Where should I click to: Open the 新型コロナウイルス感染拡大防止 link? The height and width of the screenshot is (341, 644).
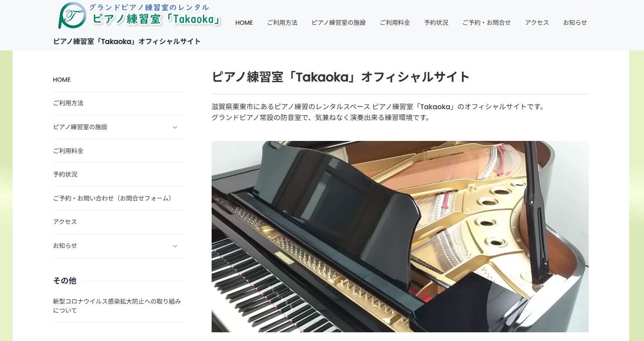[117, 306]
